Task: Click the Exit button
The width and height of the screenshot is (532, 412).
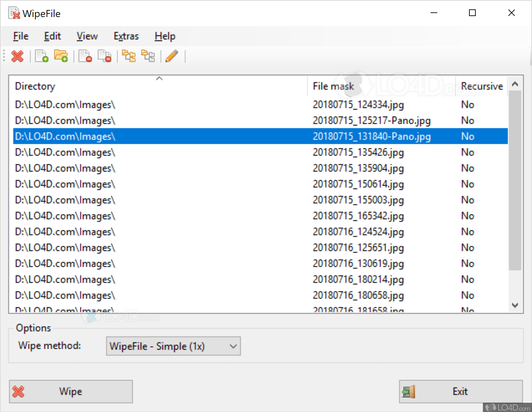Action: (x=461, y=391)
